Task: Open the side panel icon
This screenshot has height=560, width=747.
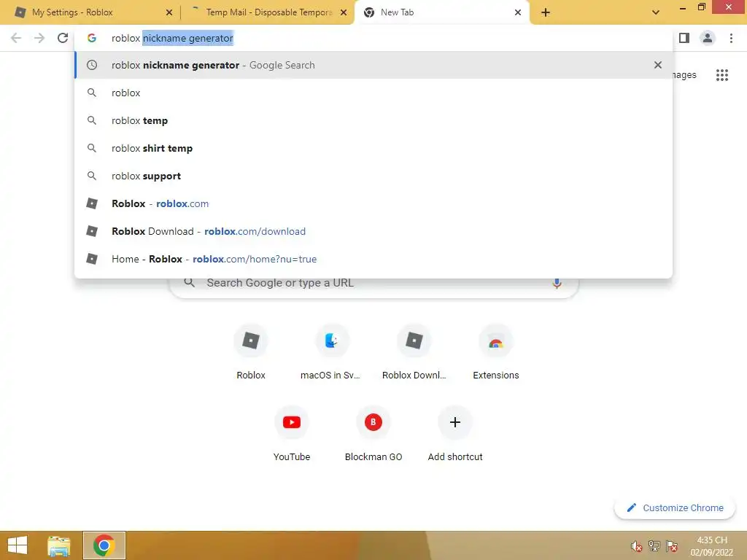Action: click(x=684, y=38)
